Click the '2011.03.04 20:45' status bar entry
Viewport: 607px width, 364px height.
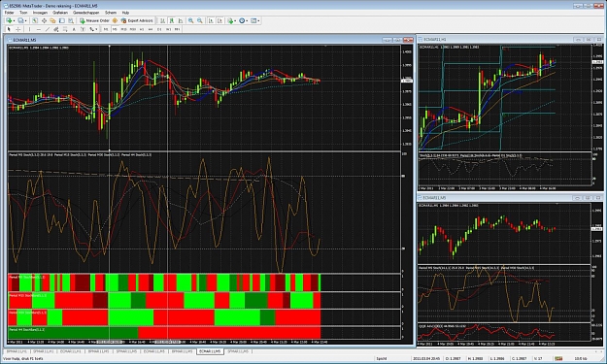[x=425, y=358]
